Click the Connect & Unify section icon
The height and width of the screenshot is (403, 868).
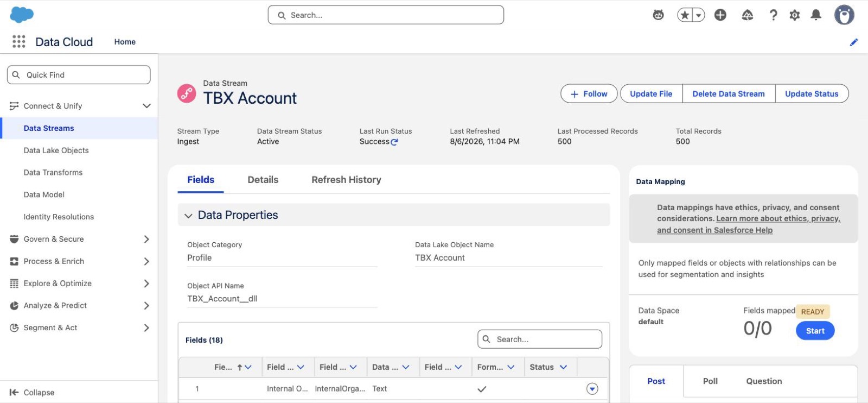point(14,106)
